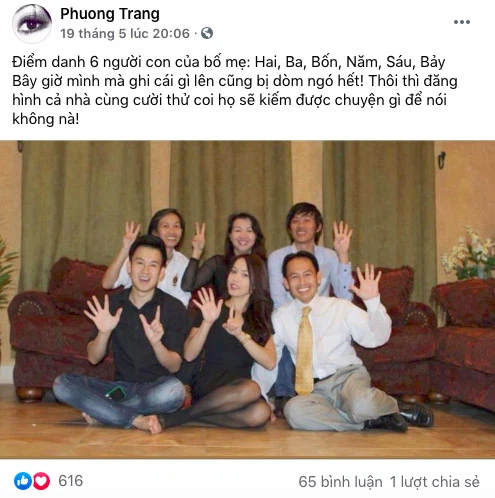Open the post timestamp 19 tháng 5
The image size is (495, 498).
click(125, 33)
